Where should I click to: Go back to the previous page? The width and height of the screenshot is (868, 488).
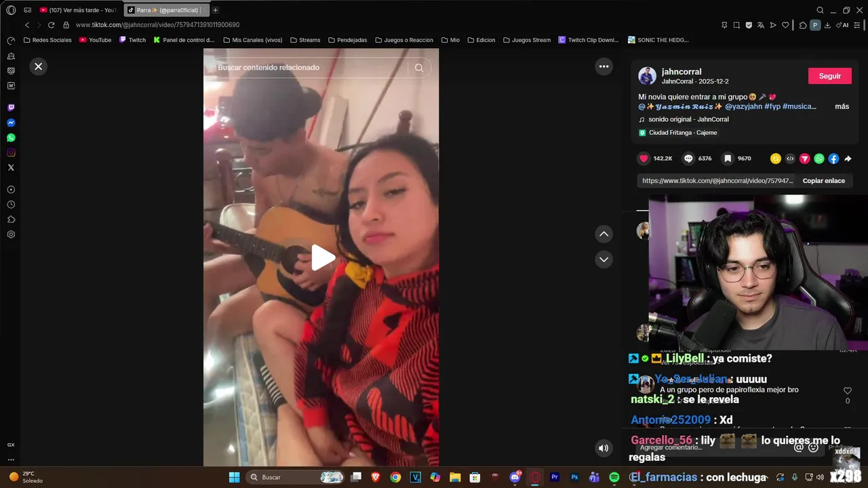coord(27,25)
